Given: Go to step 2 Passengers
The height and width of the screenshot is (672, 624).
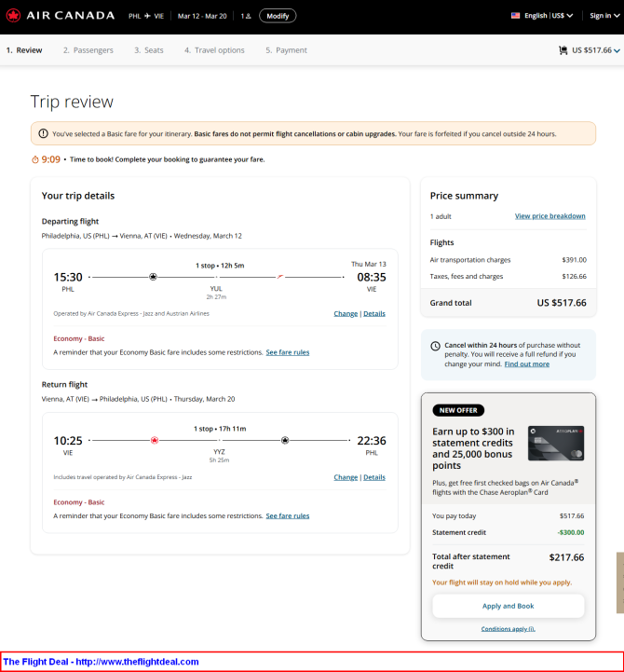Looking at the screenshot, I should click(x=88, y=50).
